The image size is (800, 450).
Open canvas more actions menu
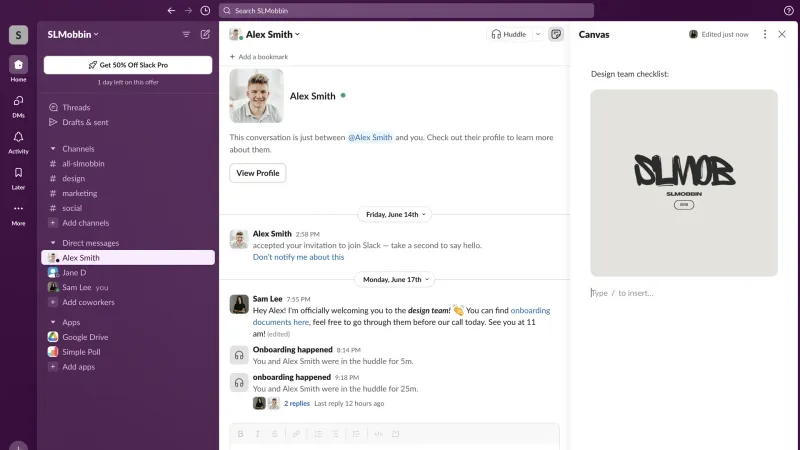coord(764,34)
